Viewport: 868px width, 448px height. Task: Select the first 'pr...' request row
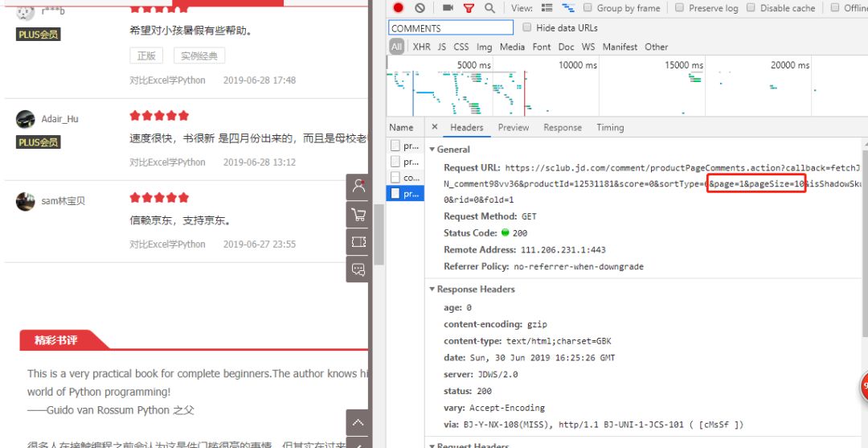tap(405, 146)
